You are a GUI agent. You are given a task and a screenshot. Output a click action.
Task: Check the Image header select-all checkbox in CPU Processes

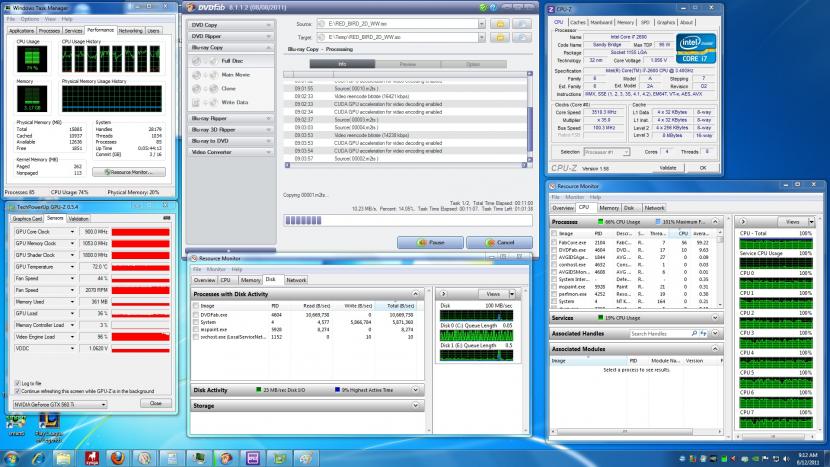554,234
